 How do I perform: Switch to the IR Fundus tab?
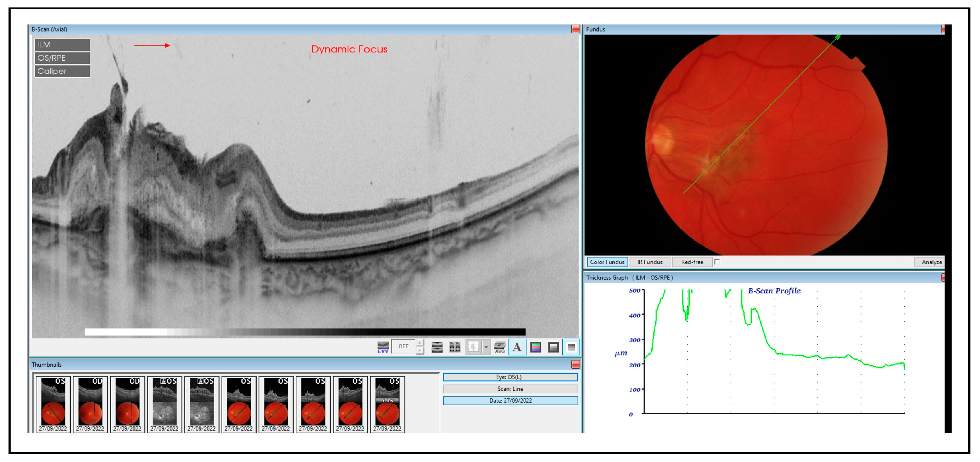click(x=650, y=262)
